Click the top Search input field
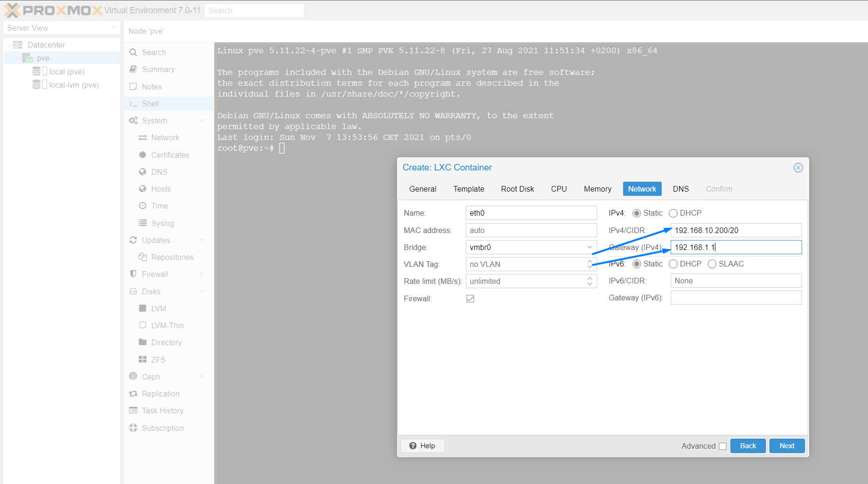The height and width of the screenshot is (484, 868). pos(254,10)
